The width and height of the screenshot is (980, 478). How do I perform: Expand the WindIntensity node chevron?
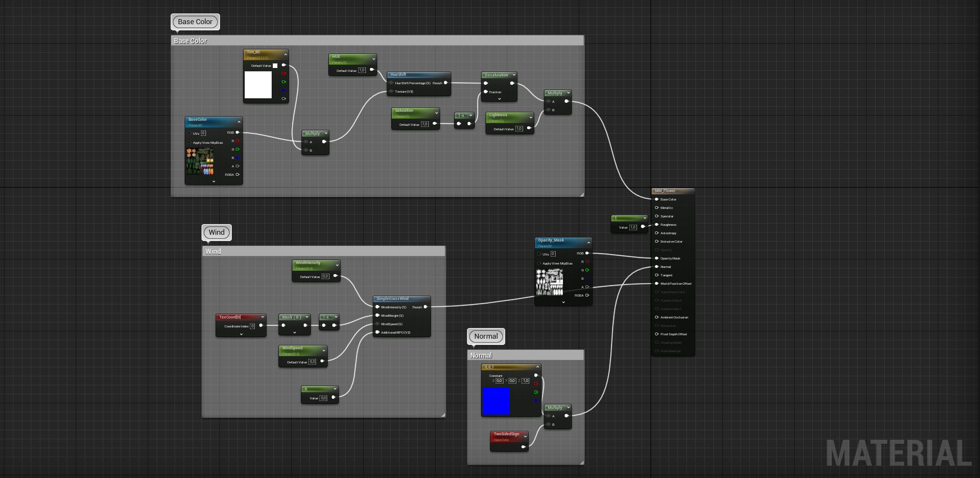click(x=337, y=265)
